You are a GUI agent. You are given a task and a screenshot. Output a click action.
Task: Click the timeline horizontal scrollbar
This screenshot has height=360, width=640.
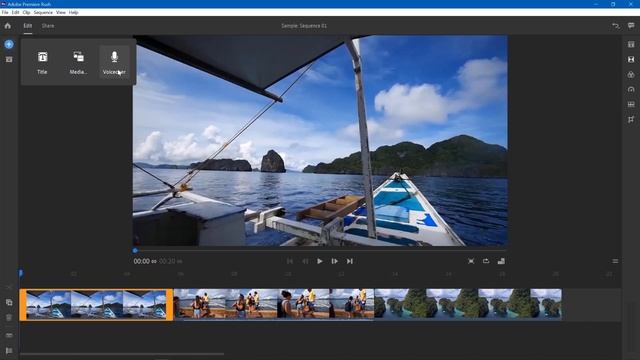pyautogui.click(x=122, y=354)
